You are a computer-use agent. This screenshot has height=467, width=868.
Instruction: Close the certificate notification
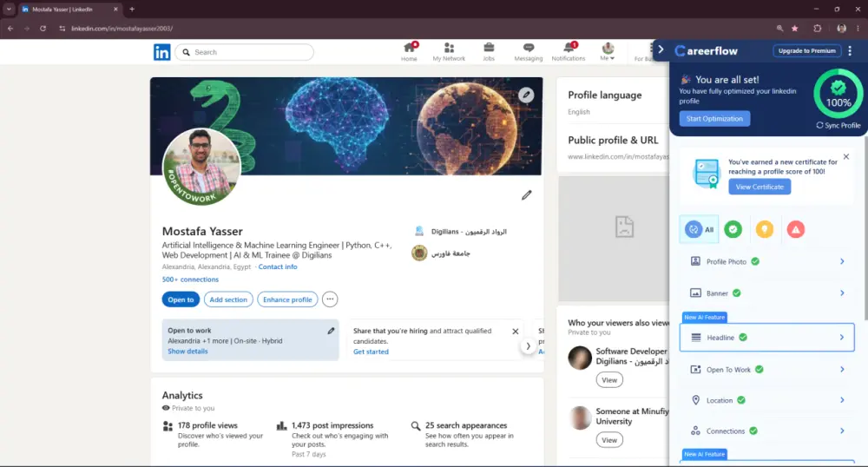846,157
